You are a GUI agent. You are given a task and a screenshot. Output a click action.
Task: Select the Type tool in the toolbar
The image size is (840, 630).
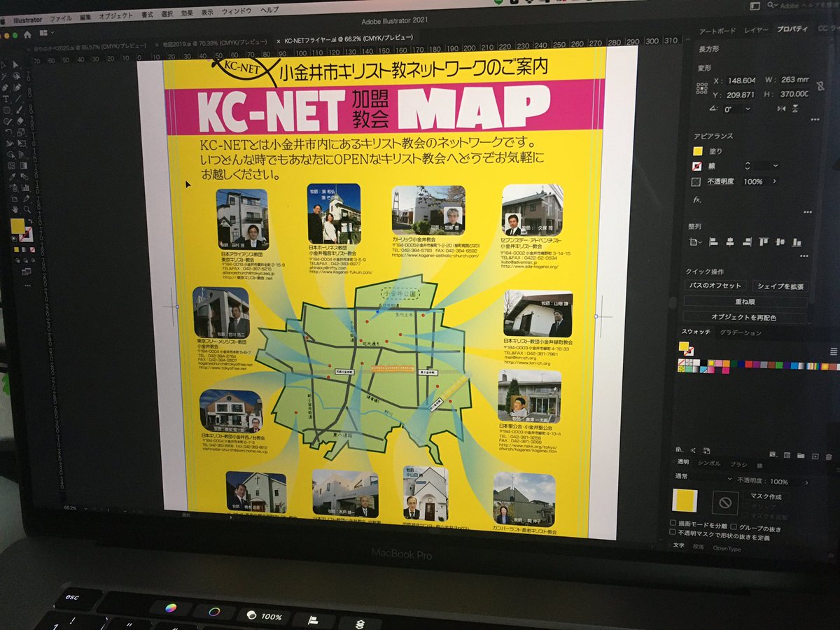(x=6, y=98)
